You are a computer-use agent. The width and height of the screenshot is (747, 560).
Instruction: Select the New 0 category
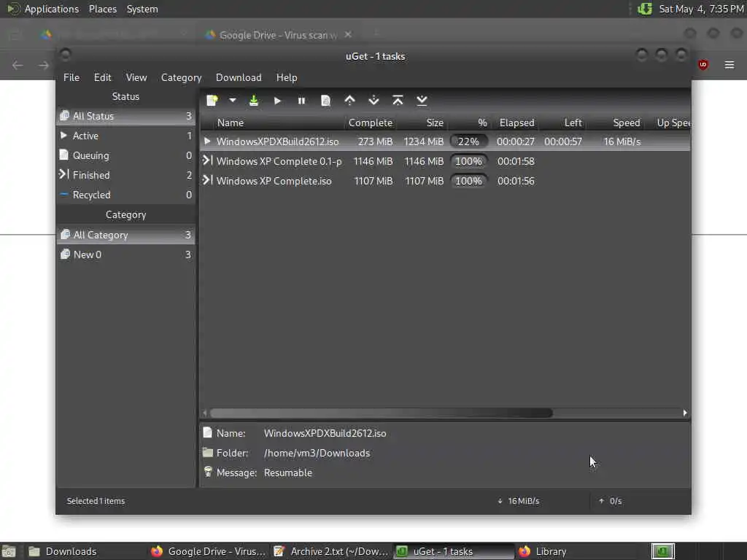(125, 254)
